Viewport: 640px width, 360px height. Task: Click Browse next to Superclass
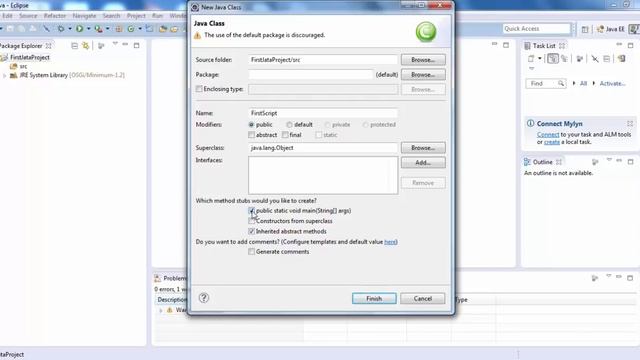tap(423, 148)
